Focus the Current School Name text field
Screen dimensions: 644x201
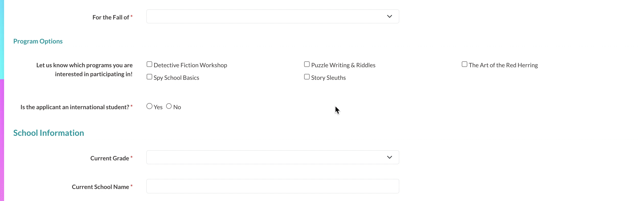(272, 186)
